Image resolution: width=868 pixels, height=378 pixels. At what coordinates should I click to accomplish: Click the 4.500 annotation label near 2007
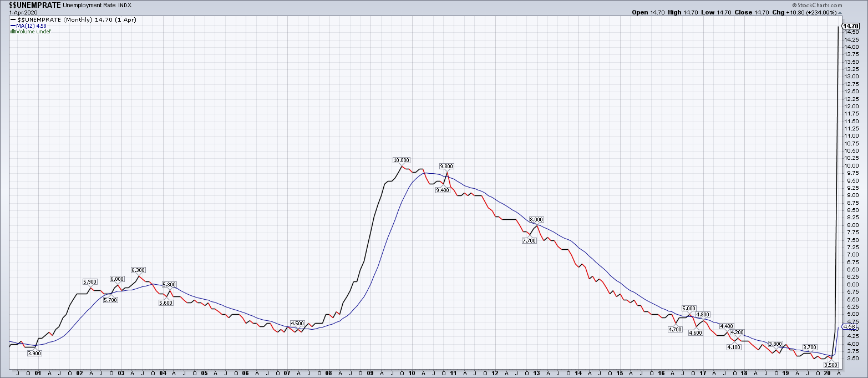click(297, 324)
